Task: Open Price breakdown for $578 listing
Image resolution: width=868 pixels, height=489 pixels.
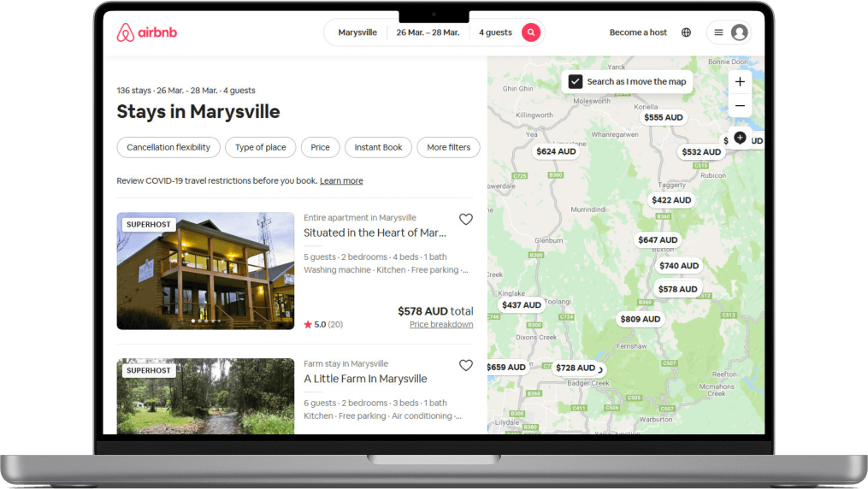Action: (441, 325)
